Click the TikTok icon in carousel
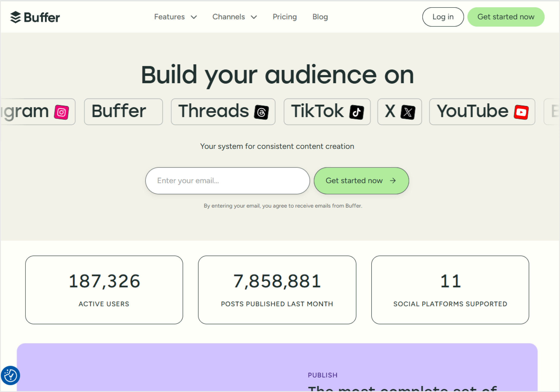Image resolution: width=560 pixels, height=392 pixels. 357,112
